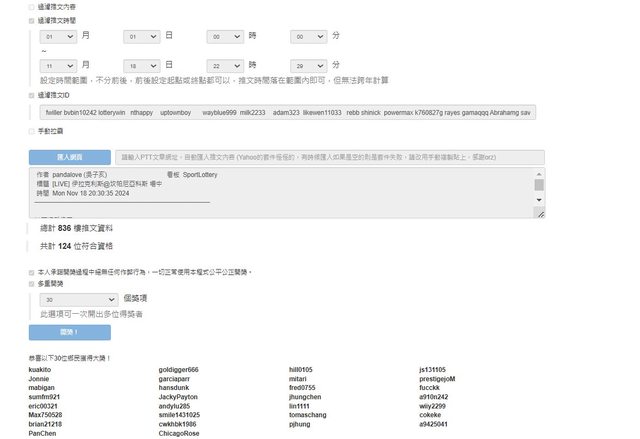The image size is (640, 439).
Task: Check the 本人承諾 fairness pledge checkbox
Action: pyautogui.click(x=30, y=272)
